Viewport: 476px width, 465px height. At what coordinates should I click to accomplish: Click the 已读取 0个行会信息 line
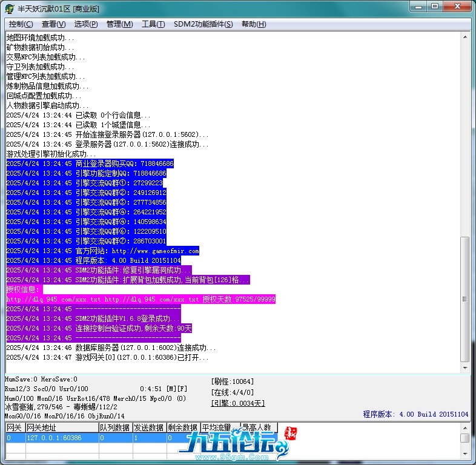click(x=78, y=115)
